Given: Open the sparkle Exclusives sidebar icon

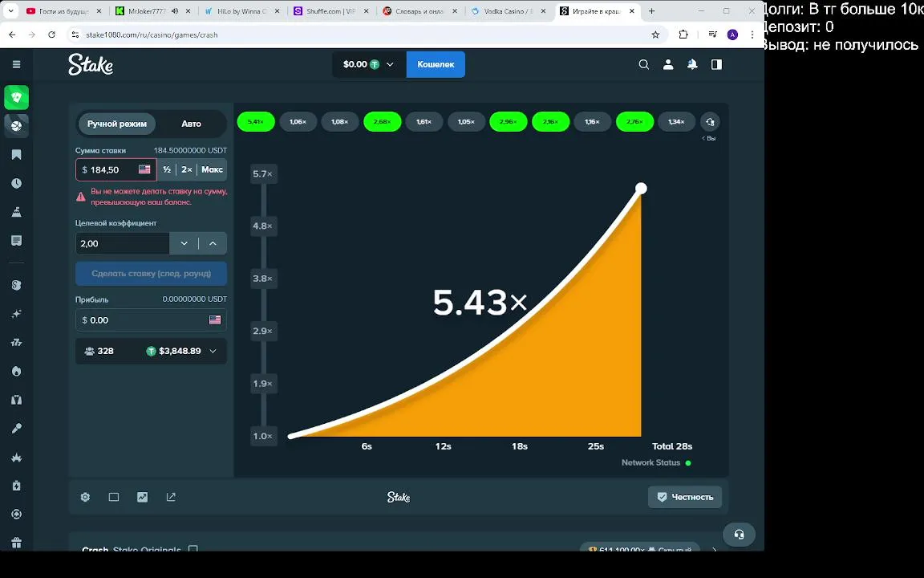Looking at the screenshot, I should [x=17, y=314].
